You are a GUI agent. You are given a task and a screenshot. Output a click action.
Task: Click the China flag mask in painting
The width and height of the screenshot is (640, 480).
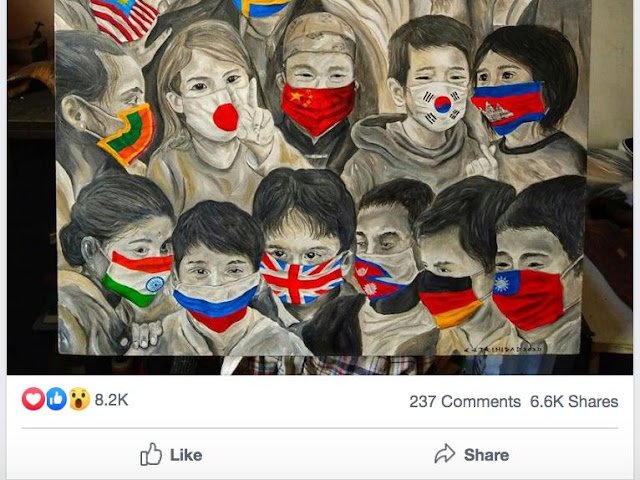[318, 108]
